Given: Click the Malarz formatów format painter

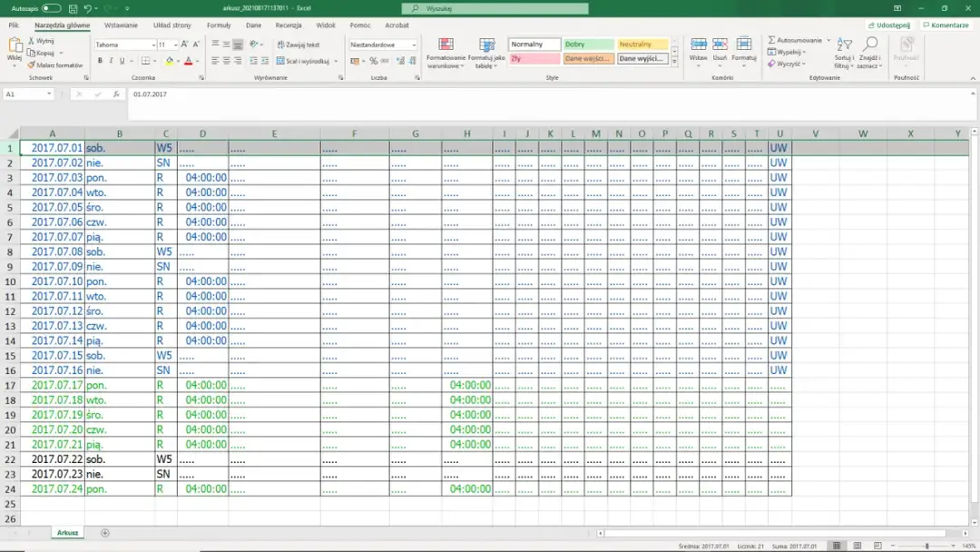Looking at the screenshot, I should pos(56,65).
